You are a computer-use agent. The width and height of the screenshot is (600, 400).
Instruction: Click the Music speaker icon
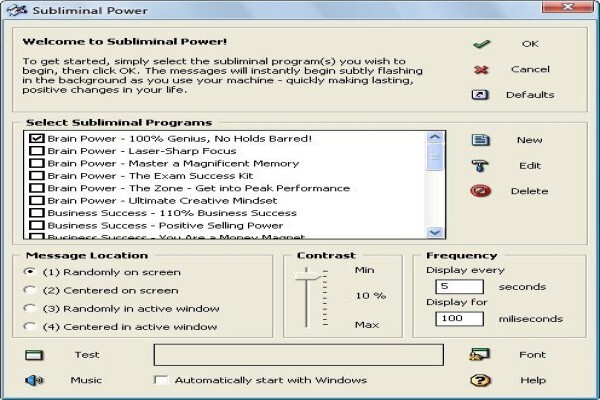click(x=34, y=380)
